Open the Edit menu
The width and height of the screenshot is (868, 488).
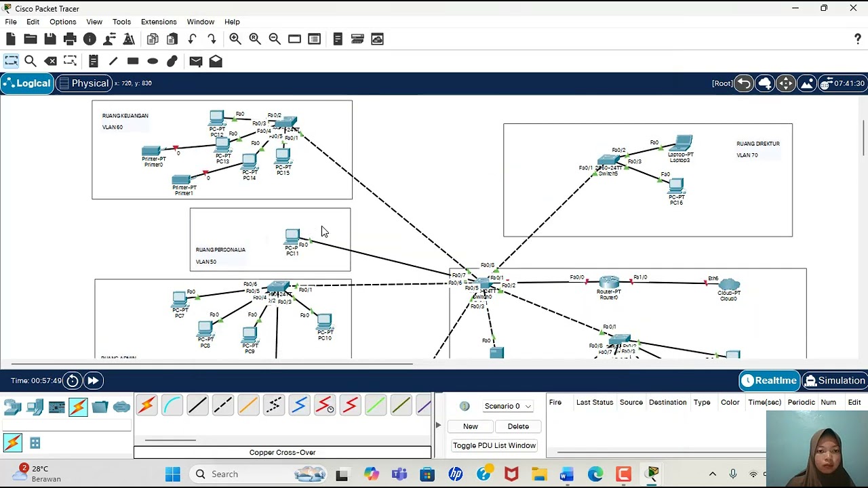(x=33, y=22)
